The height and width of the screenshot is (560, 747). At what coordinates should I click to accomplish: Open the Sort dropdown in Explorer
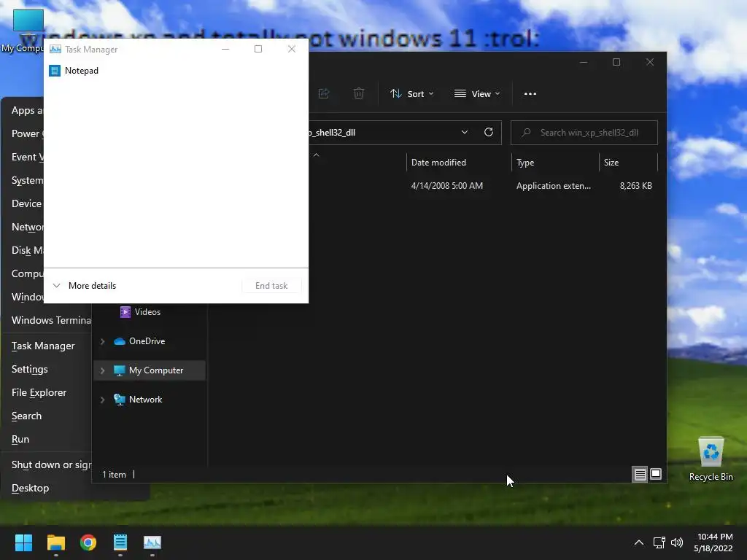point(411,94)
